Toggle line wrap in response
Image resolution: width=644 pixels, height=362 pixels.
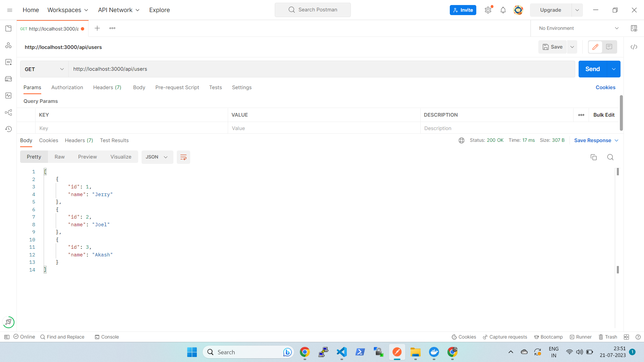click(183, 157)
